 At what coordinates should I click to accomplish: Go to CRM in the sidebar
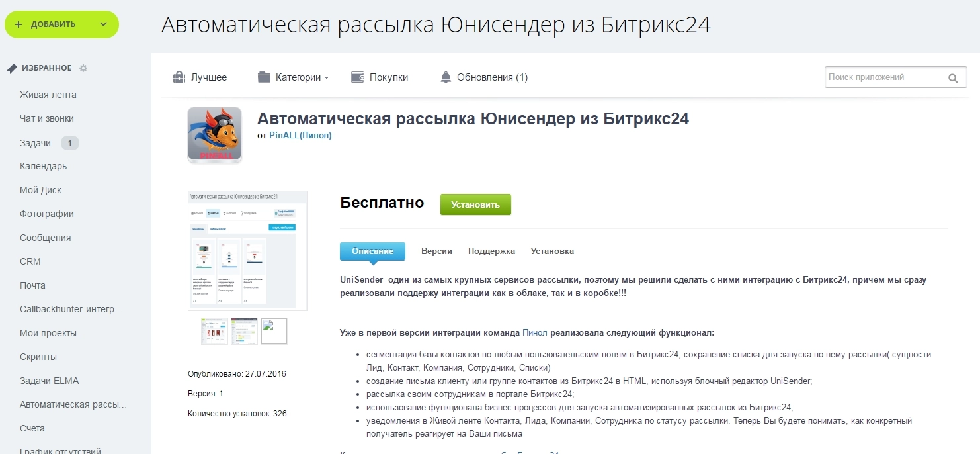pos(30,261)
